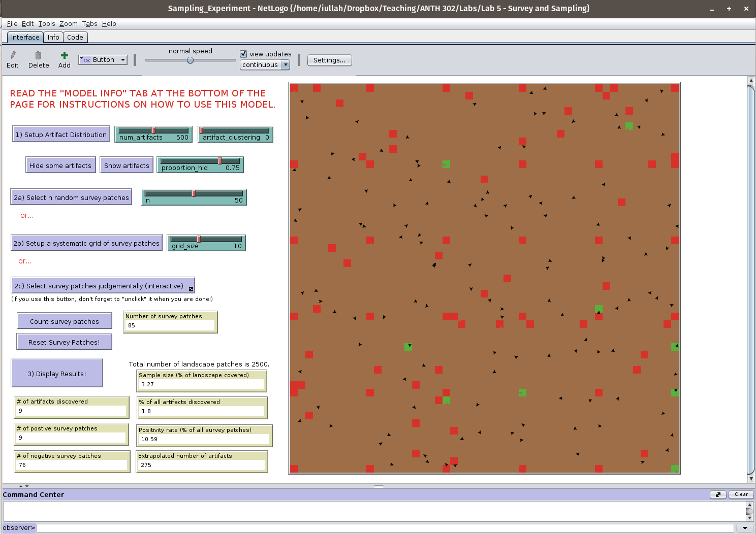Open the Button widget type dropdown
This screenshot has height=534, width=756.
[x=122, y=60]
